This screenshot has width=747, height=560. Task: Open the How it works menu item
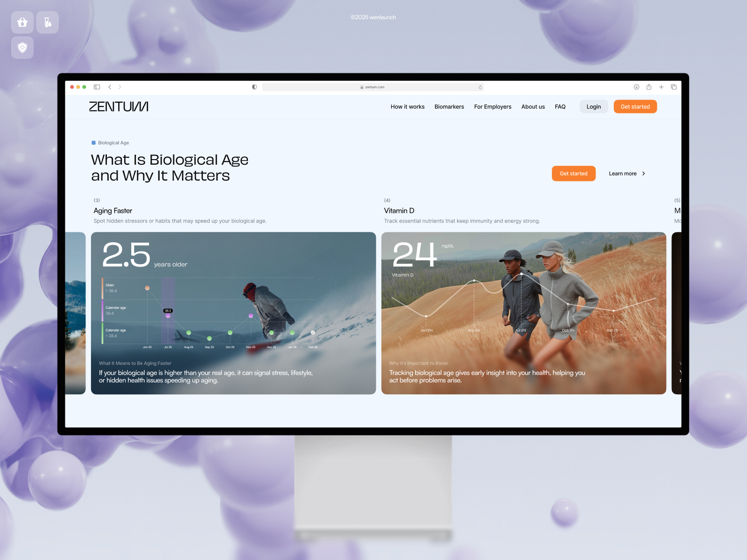pos(408,107)
